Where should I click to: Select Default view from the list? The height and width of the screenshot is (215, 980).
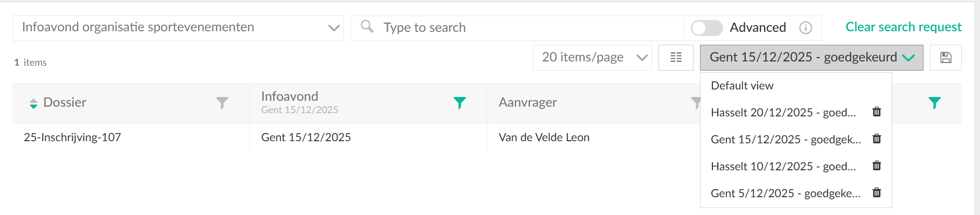click(742, 86)
